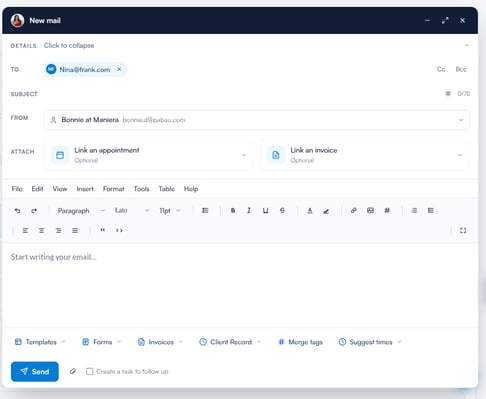The image size is (486, 399).
Task: Open the 11pt font size dropdown
Action: (x=170, y=211)
